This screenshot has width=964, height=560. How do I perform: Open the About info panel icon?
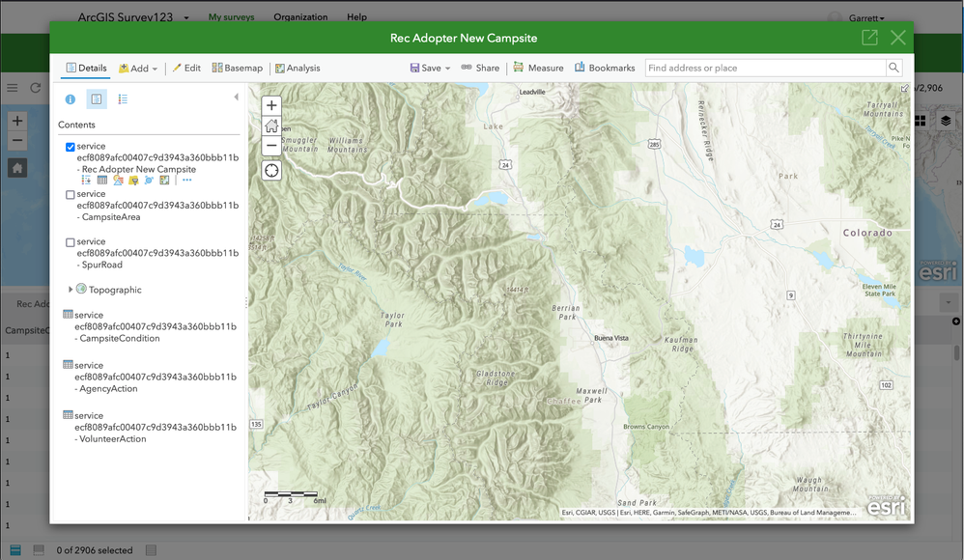coord(71,99)
